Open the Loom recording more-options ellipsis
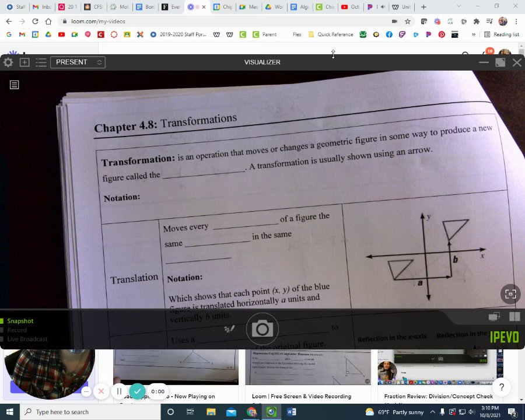This screenshot has width=525, height=420. click(86, 391)
